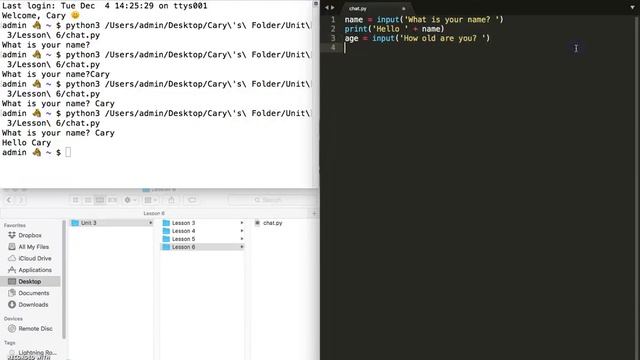This screenshot has width=640, height=360.
Task: Select the Lesson 6 folder
Action: 183,247
